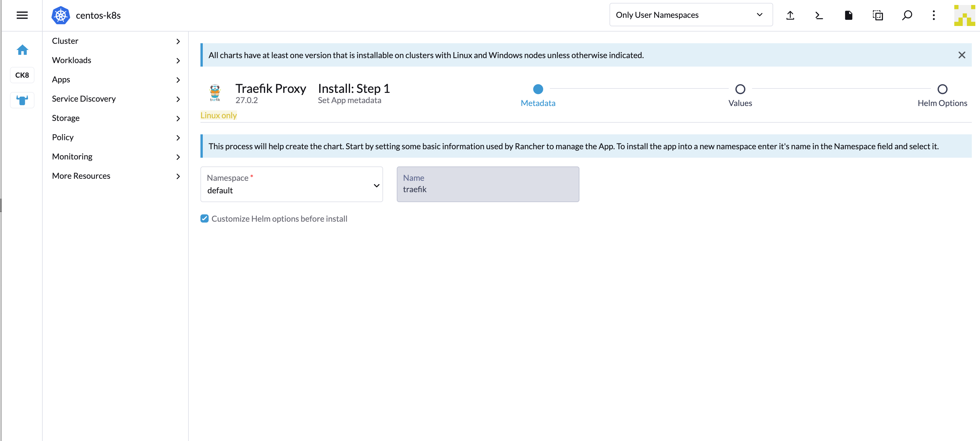The image size is (980, 441).
Task: Click the user avatar in top right
Action: pyautogui.click(x=965, y=15)
